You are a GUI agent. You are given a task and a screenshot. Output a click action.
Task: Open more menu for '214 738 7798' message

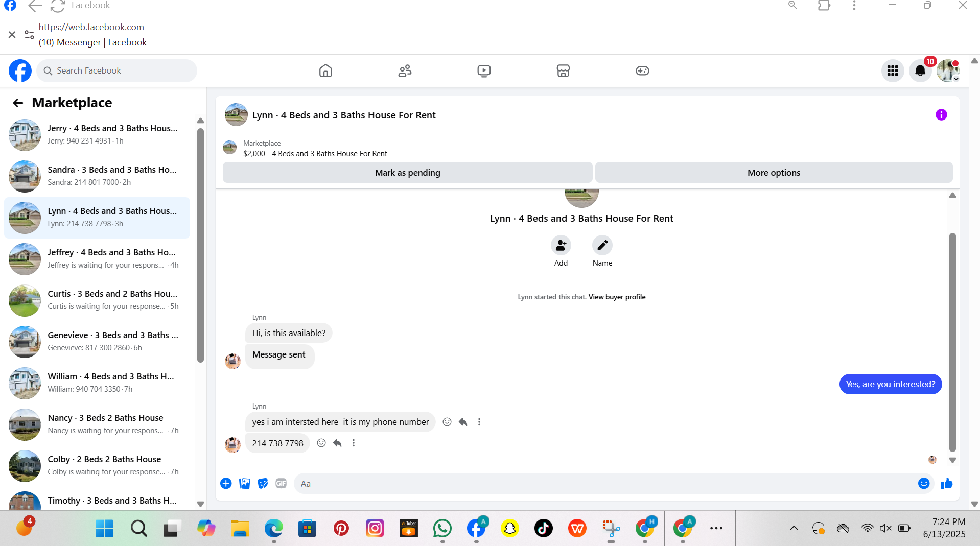tap(354, 443)
